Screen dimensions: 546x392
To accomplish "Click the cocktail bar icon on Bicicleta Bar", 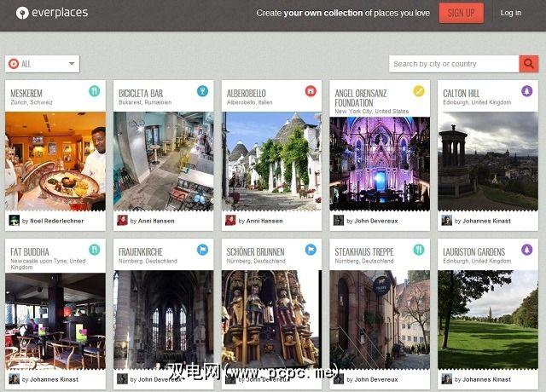I will pos(202,91).
